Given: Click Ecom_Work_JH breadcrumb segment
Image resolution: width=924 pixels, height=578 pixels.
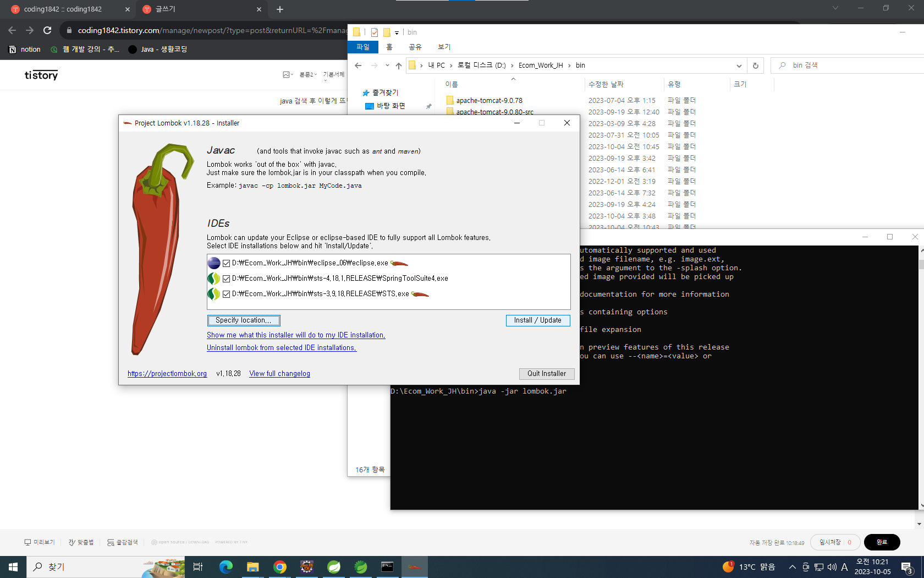Looking at the screenshot, I should point(541,66).
